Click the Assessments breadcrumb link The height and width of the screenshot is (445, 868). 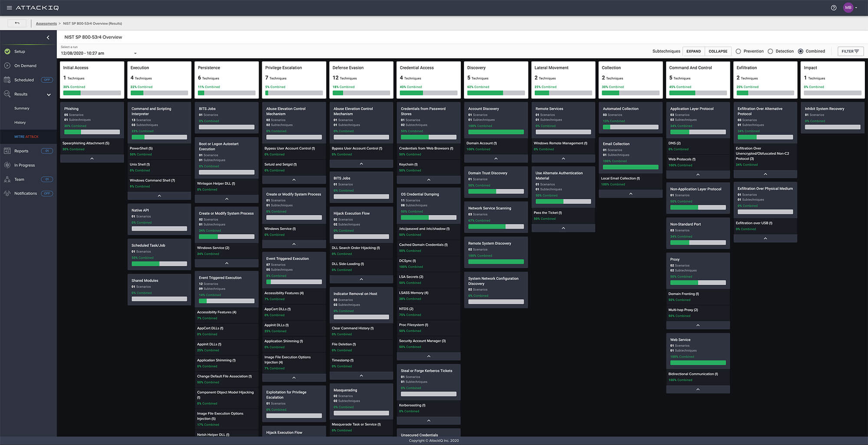(46, 23)
